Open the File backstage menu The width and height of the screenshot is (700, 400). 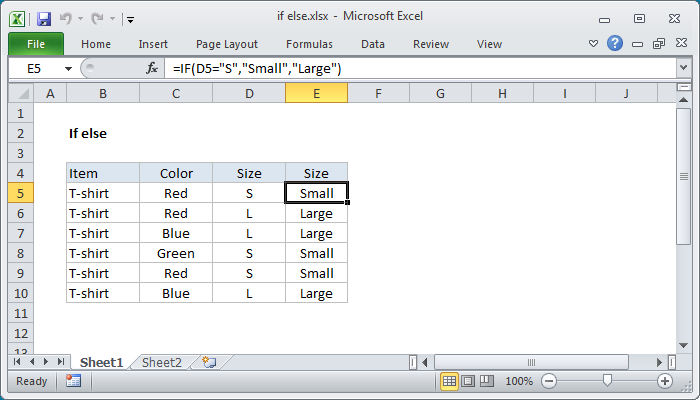click(35, 44)
